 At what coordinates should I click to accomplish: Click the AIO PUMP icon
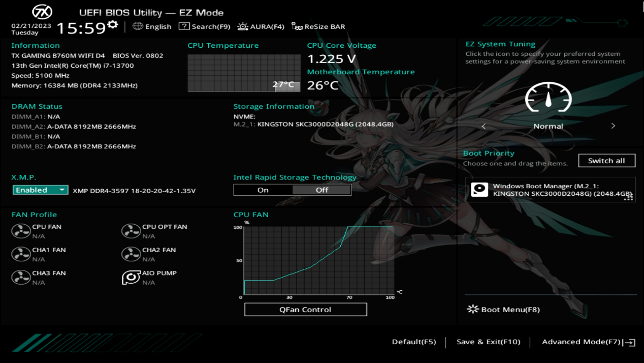131,278
